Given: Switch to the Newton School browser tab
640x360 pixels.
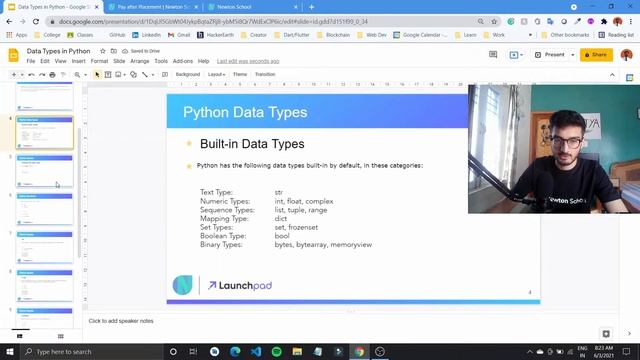Looking at the screenshot, I should (x=253, y=7).
